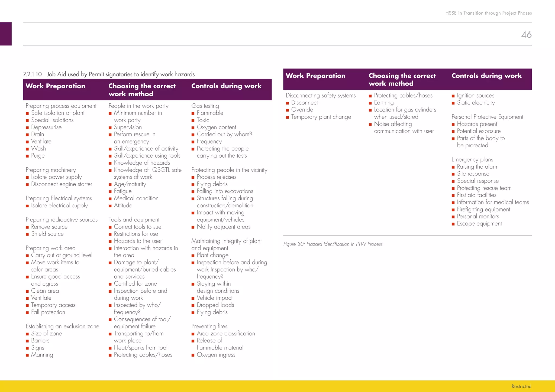The height and width of the screenshot is (392, 555).
Task: Click the red bullet beside 'Flammable'
Action: pyautogui.click(x=193, y=113)
